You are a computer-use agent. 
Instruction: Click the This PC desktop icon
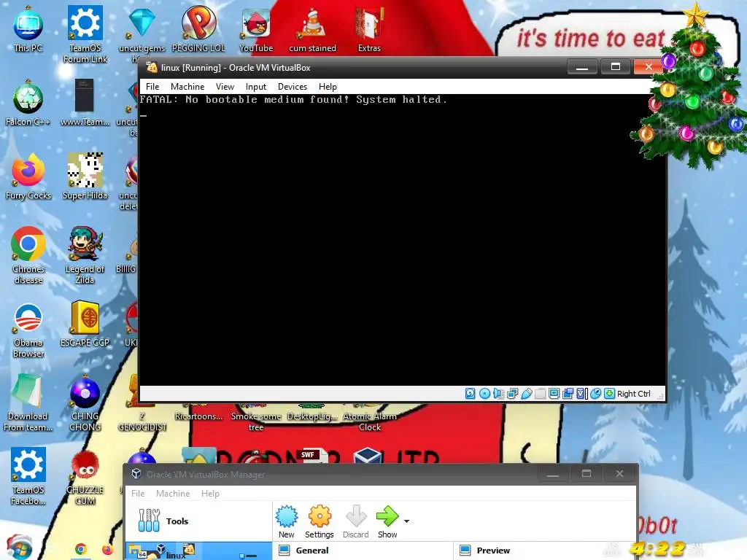tap(28, 29)
